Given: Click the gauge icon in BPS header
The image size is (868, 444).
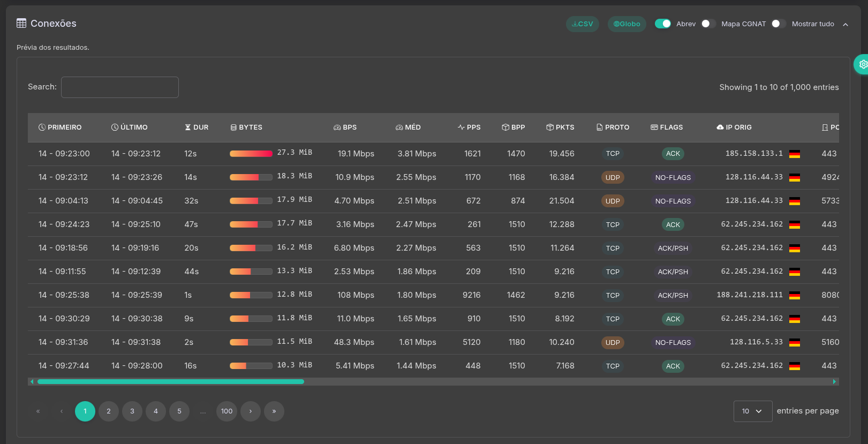Looking at the screenshot, I should coord(337,127).
